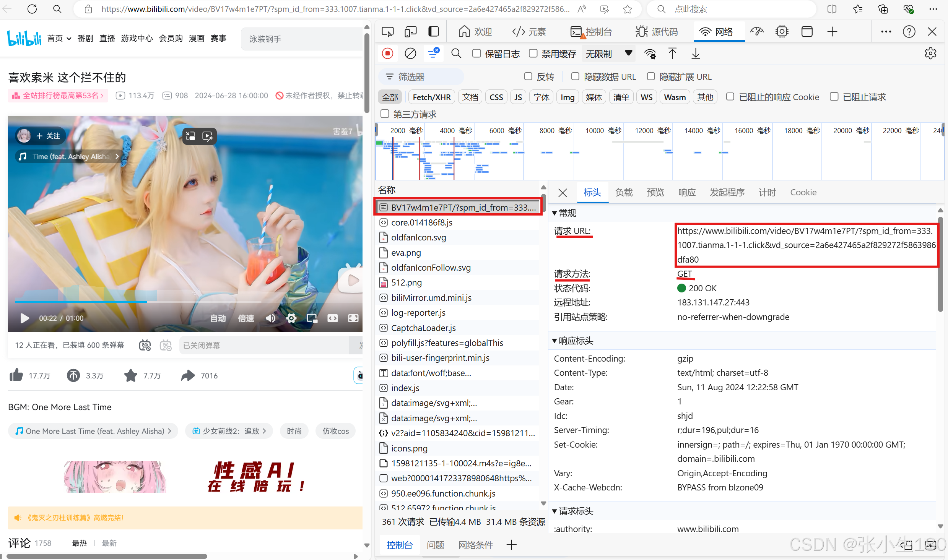Click the bilibili search box
Image resolution: width=948 pixels, height=560 pixels.
pos(302,39)
